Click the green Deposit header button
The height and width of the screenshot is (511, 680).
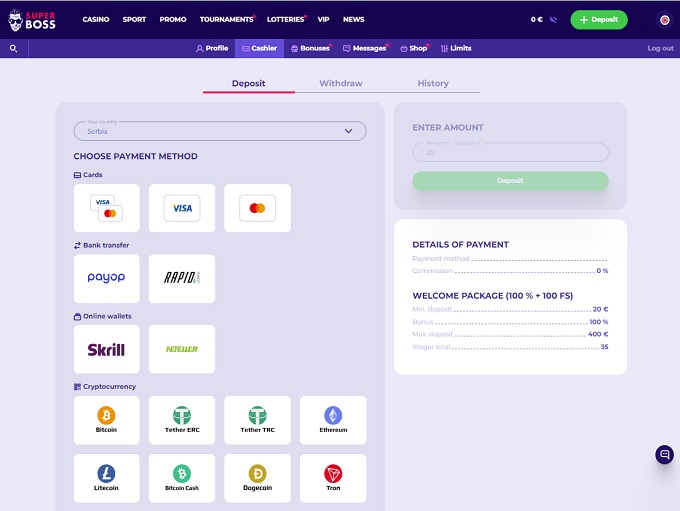[599, 19]
